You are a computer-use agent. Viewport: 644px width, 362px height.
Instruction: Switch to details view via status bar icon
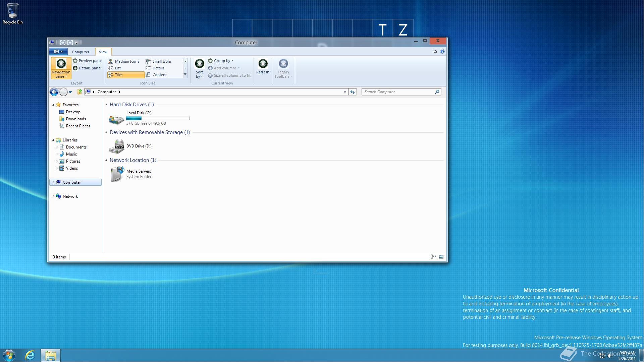tap(433, 257)
